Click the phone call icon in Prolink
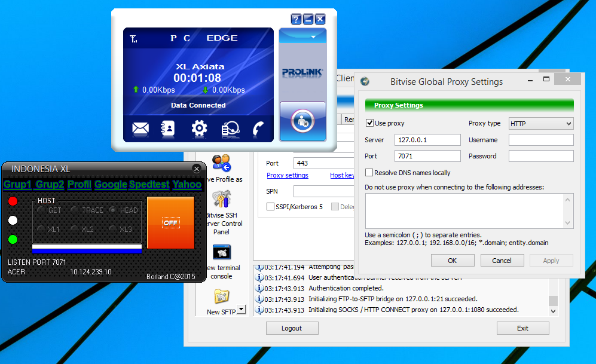The height and width of the screenshot is (364, 596). [258, 129]
